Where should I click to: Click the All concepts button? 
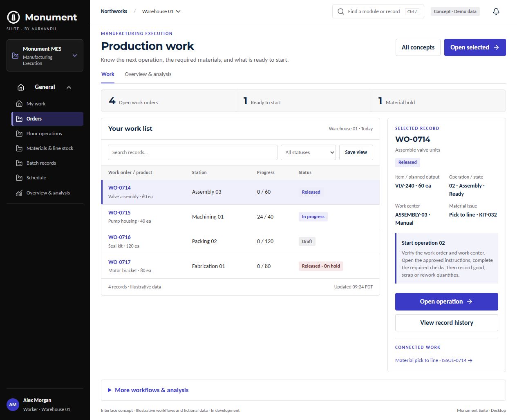(x=418, y=47)
